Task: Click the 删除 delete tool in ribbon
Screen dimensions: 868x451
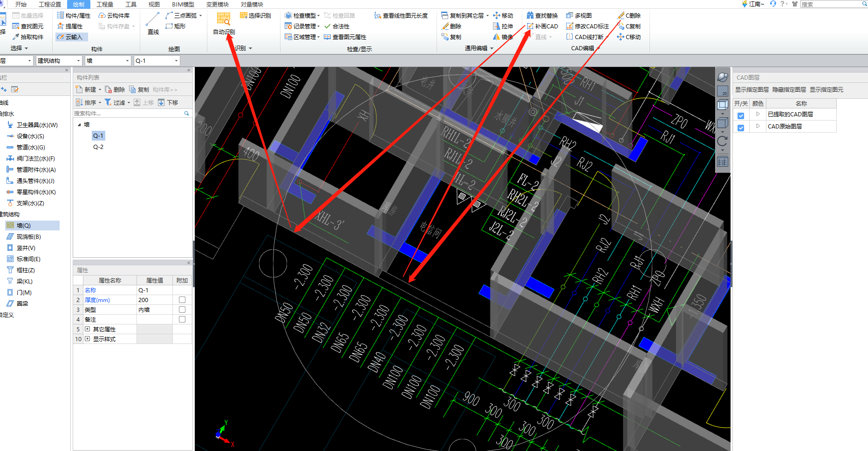Action: pos(451,27)
